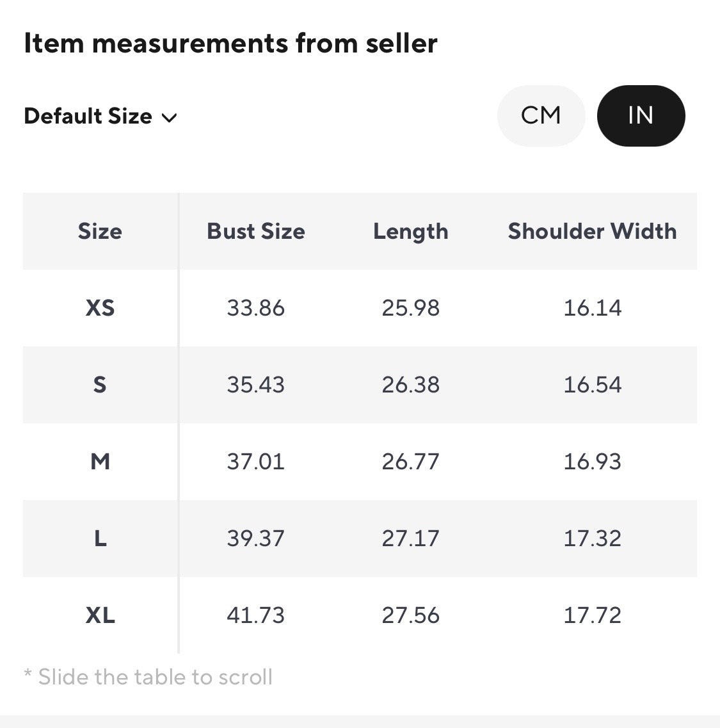Image resolution: width=720 pixels, height=728 pixels.
Task: Click L bust value 39.37
Action: pyautogui.click(x=256, y=538)
